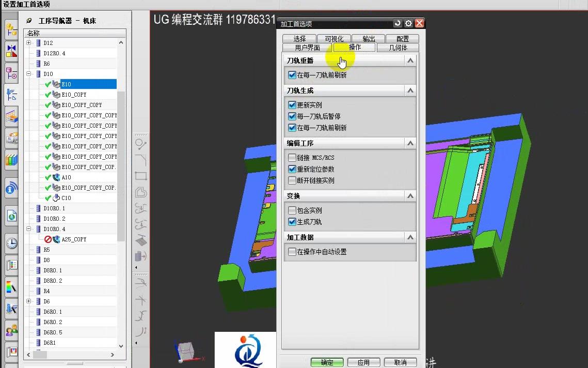Click the 确定 button to confirm
This screenshot has height=368, width=588.
(326, 362)
